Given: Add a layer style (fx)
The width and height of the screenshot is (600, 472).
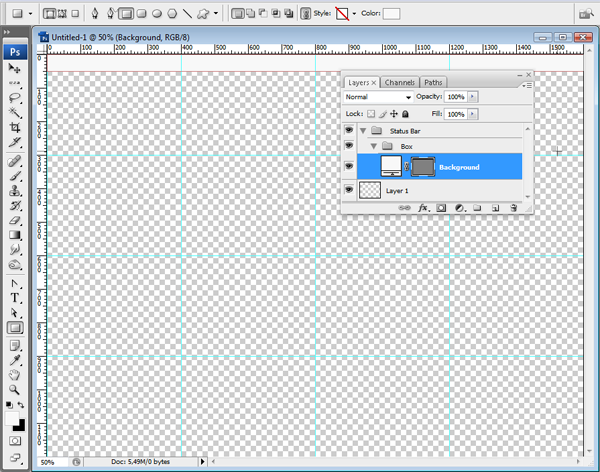Looking at the screenshot, I should pyautogui.click(x=424, y=208).
